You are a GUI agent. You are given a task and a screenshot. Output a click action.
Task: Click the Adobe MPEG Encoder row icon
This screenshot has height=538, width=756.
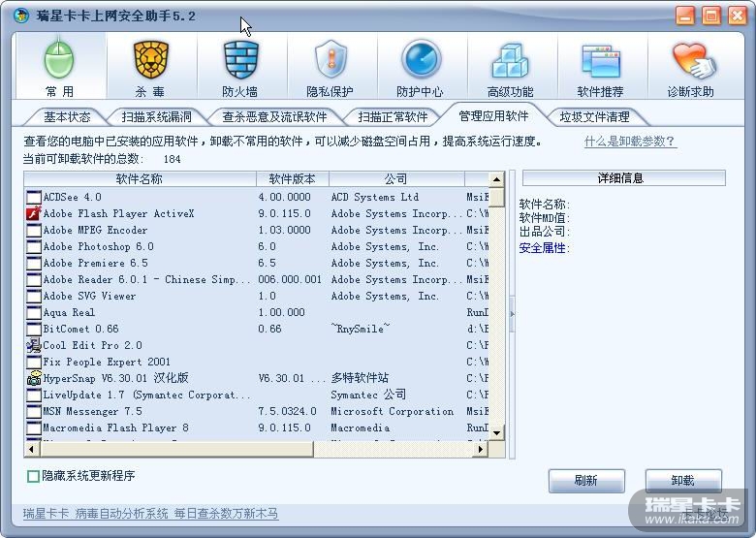(x=34, y=230)
